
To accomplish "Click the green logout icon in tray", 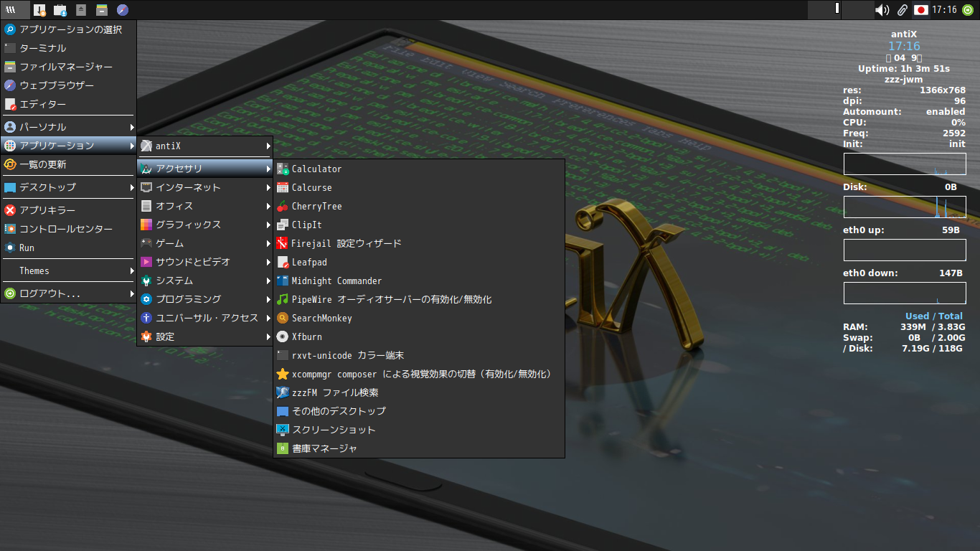I will [x=968, y=10].
